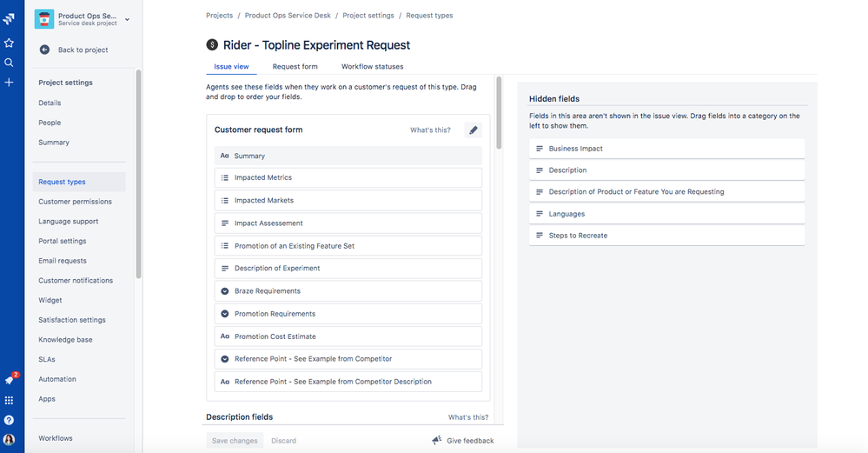Image resolution: width=868 pixels, height=453 pixels.
Task: Open SLAs settings
Action: pyautogui.click(x=47, y=359)
